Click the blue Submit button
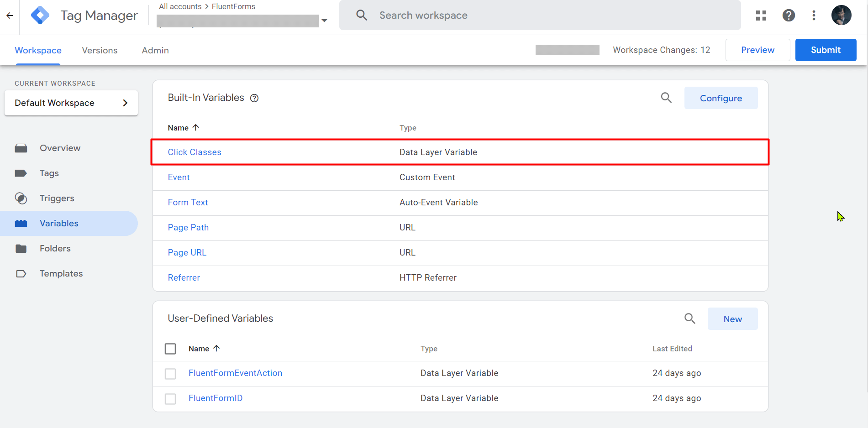 [x=826, y=50]
